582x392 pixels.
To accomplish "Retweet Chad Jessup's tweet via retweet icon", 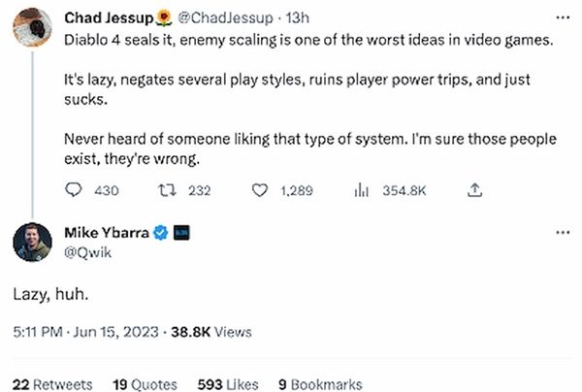I will point(167,190).
